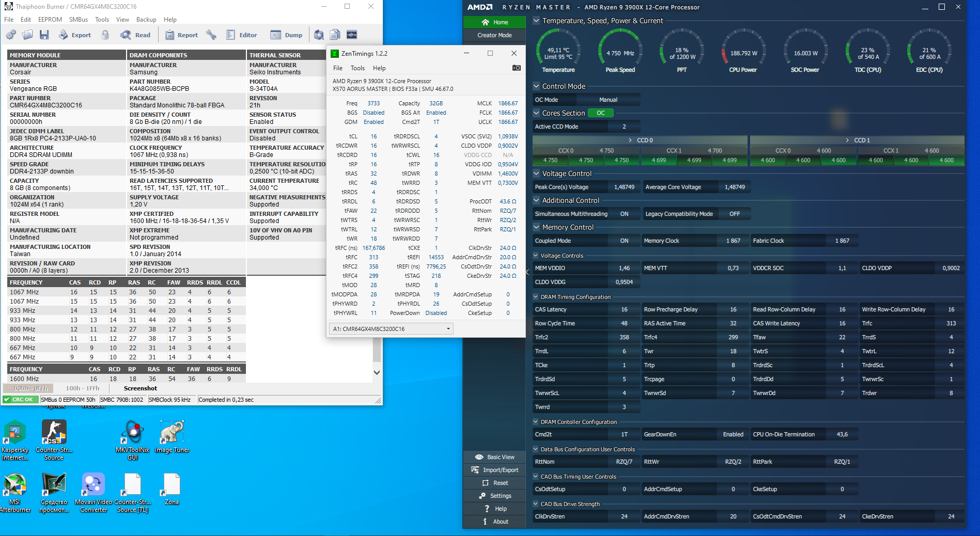The height and width of the screenshot is (536, 980).
Task: Click the Export button in Thaiphoon toolbar
Action: pos(75,35)
